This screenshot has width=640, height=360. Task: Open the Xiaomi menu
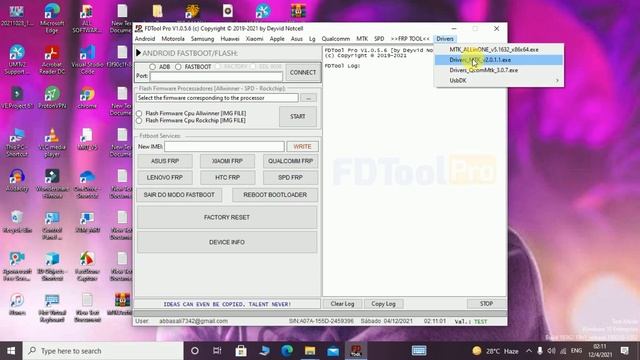pos(254,39)
